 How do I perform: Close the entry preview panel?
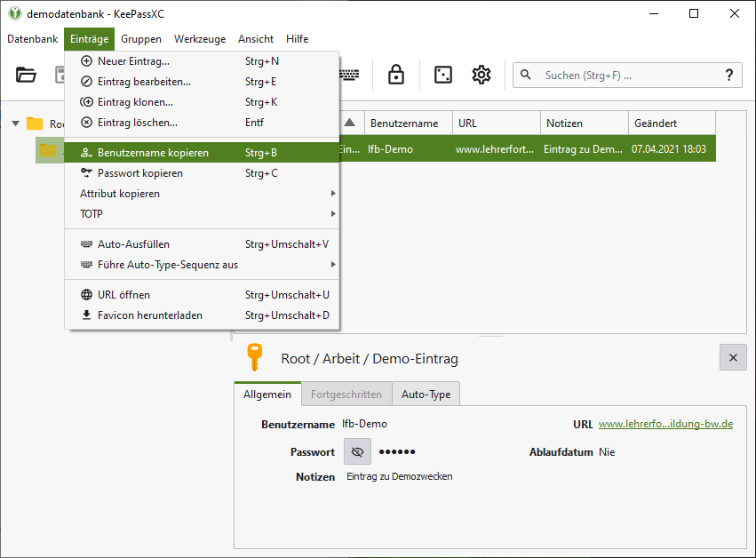[x=733, y=357]
